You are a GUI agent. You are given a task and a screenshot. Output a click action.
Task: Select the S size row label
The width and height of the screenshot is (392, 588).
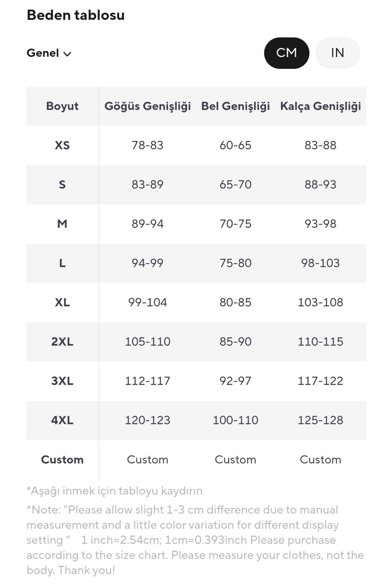click(x=62, y=185)
